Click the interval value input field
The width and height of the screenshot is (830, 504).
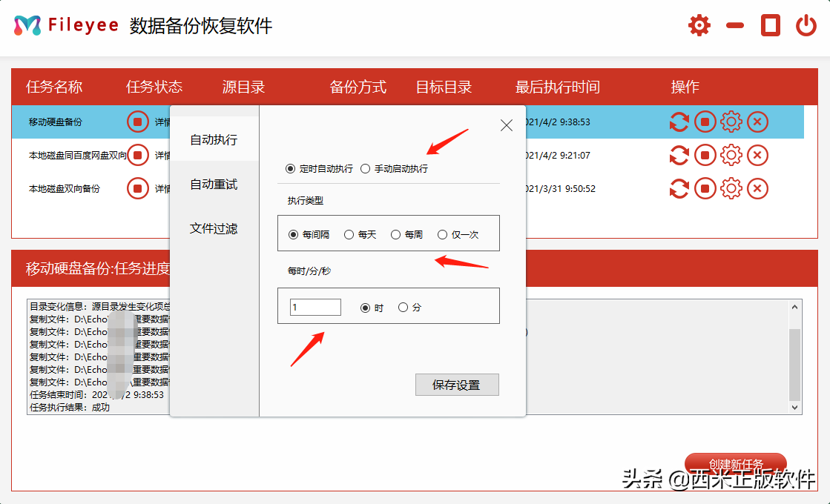tap(315, 308)
